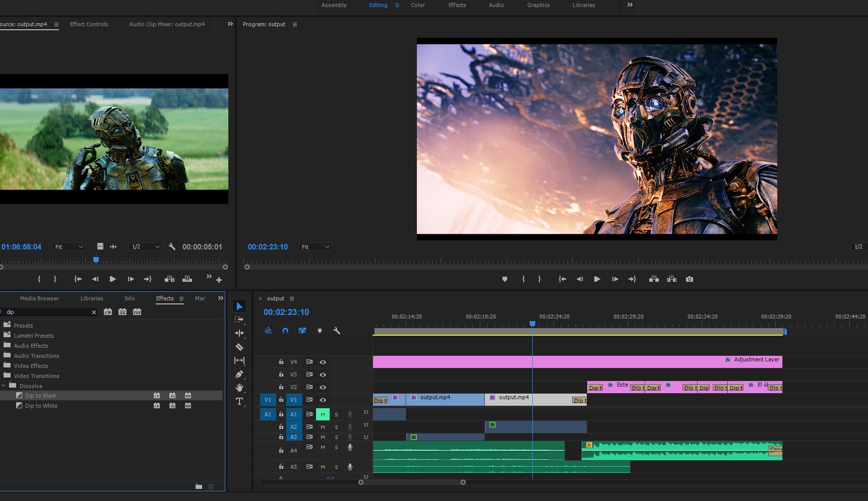
Task: Click the effects search field
Action: (x=48, y=312)
